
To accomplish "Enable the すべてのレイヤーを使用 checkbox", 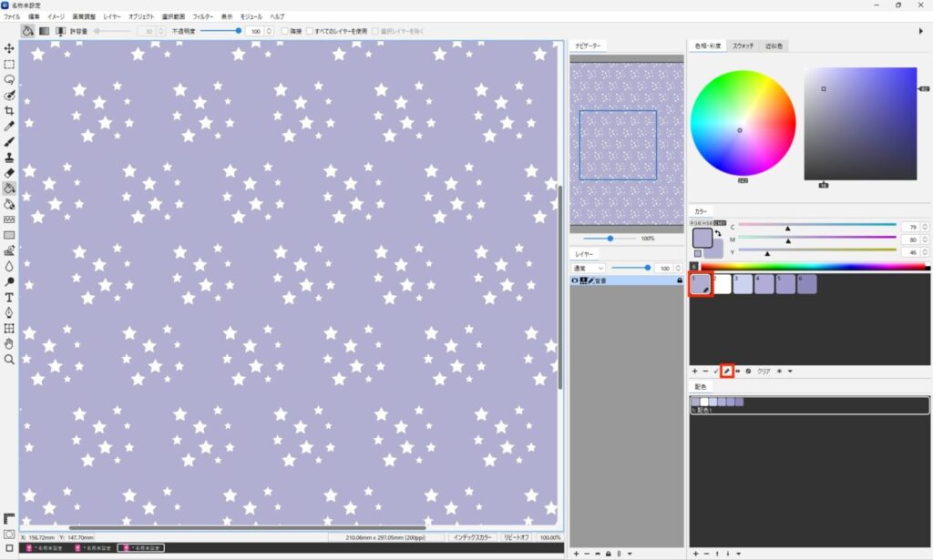I will point(310,31).
